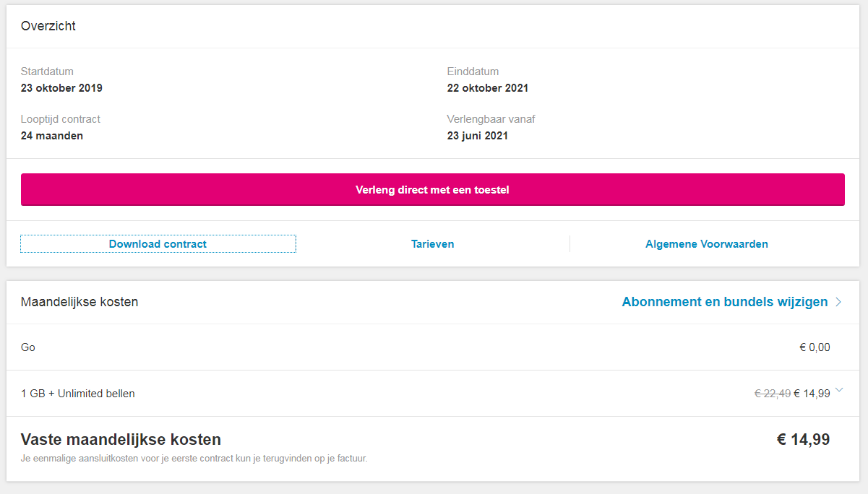Screen dimensions: 868x494
Task: Open the Algemene Voorwaarden link
Action: pyautogui.click(x=706, y=244)
